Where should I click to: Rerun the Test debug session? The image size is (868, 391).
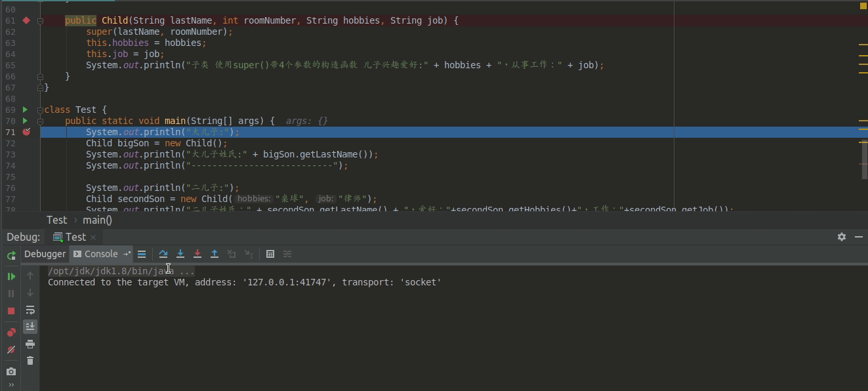click(x=11, y=255)
